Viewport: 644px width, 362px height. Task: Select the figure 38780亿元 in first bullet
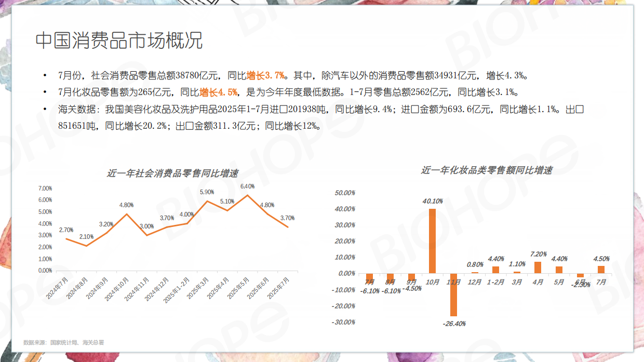(x=197, y=76)
